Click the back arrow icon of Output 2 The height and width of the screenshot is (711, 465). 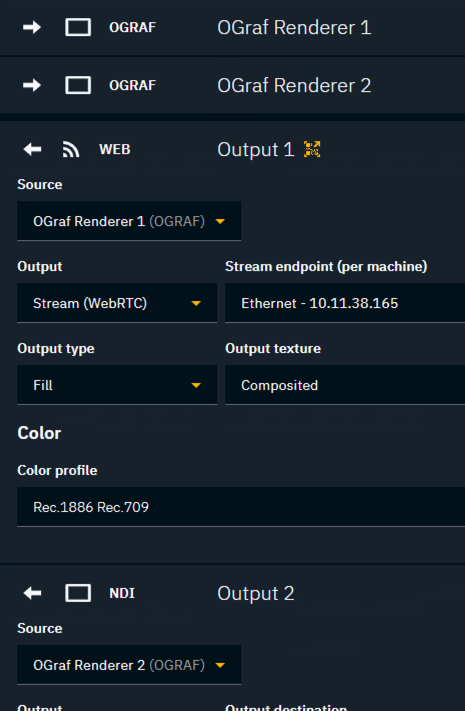tap(32, 593)
